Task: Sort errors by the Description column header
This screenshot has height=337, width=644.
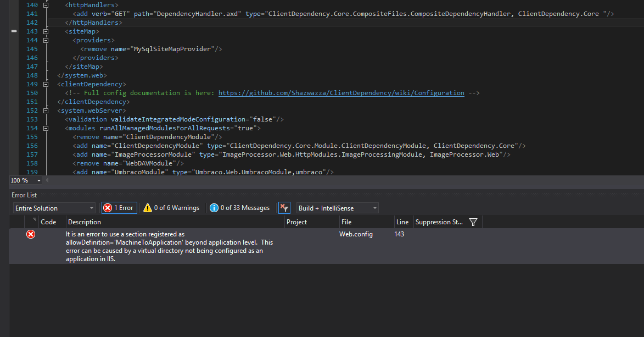Action: (x=85, y=222)
